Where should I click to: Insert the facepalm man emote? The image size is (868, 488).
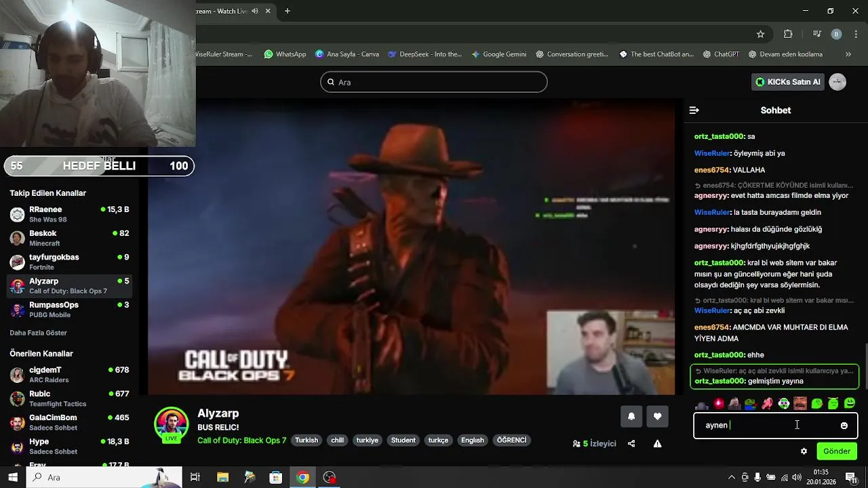pyautogui.click(x=734, y=404)
